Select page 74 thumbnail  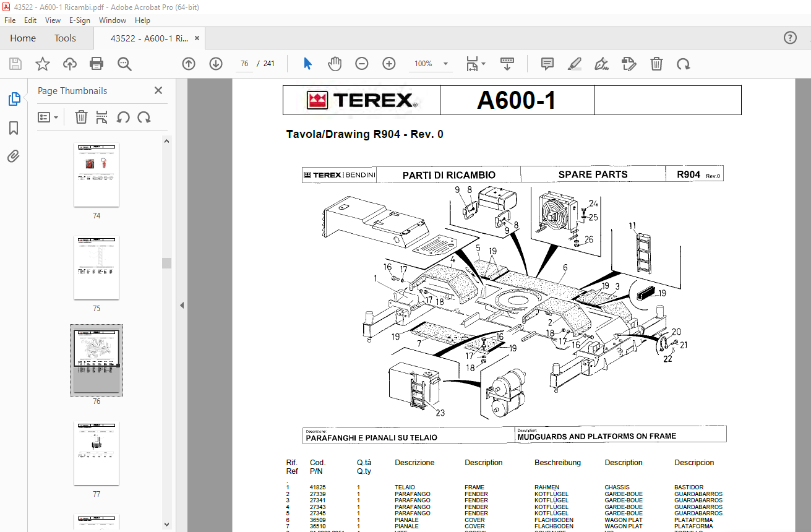click(97, 175)
